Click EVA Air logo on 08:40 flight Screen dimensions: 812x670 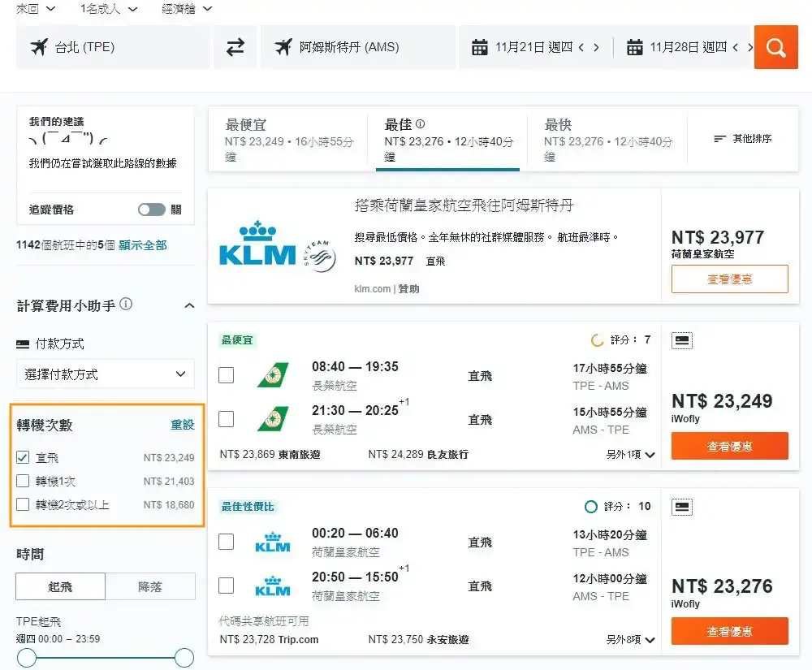273,375
